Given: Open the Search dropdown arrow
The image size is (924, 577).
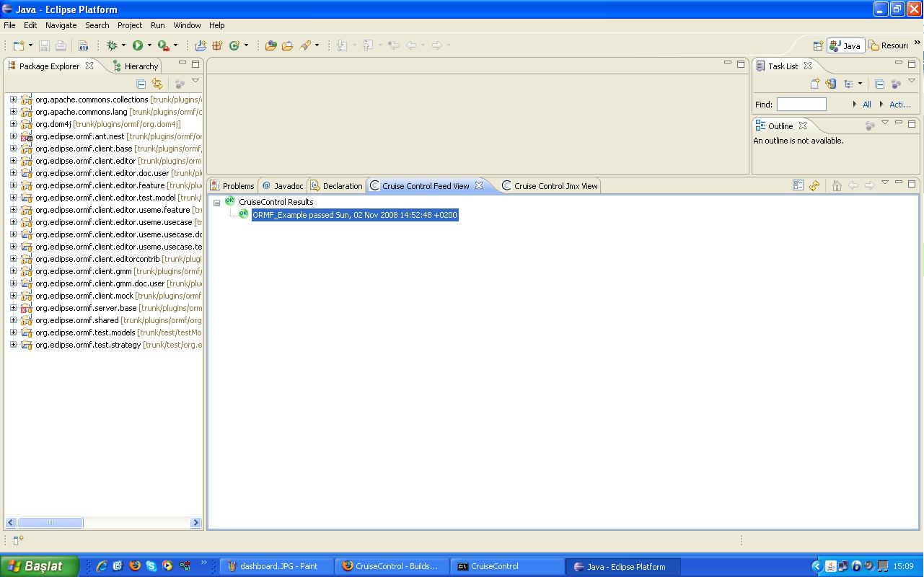Looking at the screenshot, I should coord(317,45).
